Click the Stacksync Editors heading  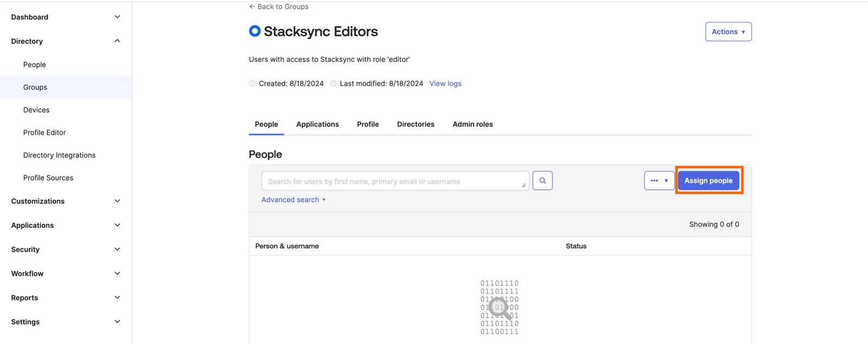(x=321, y=31)
